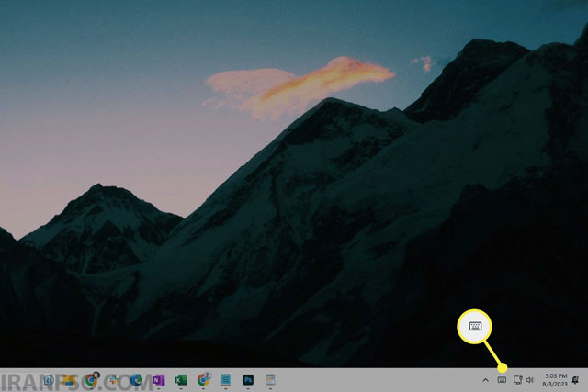
Task: Open the touch keyboard from system tray
Action: [x=502, y=380]
